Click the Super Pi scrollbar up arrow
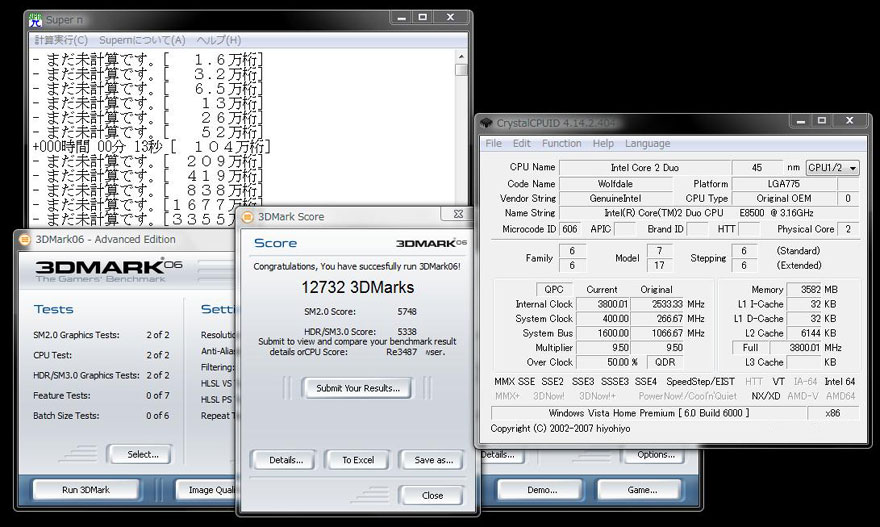The width and height of the screenshot is (880, 527). 461,56
